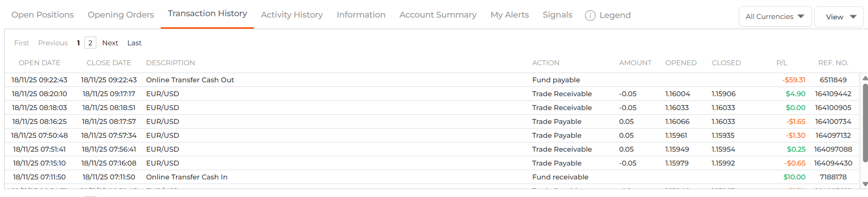This screenshot has height=197, width=868.
Task: Click the Legend info icon
Action: pyautogui.click(x=590, y=16)
